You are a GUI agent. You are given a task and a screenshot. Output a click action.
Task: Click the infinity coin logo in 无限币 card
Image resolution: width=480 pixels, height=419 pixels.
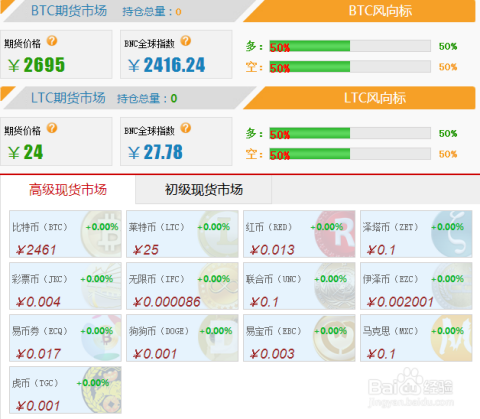coord(218,286)
